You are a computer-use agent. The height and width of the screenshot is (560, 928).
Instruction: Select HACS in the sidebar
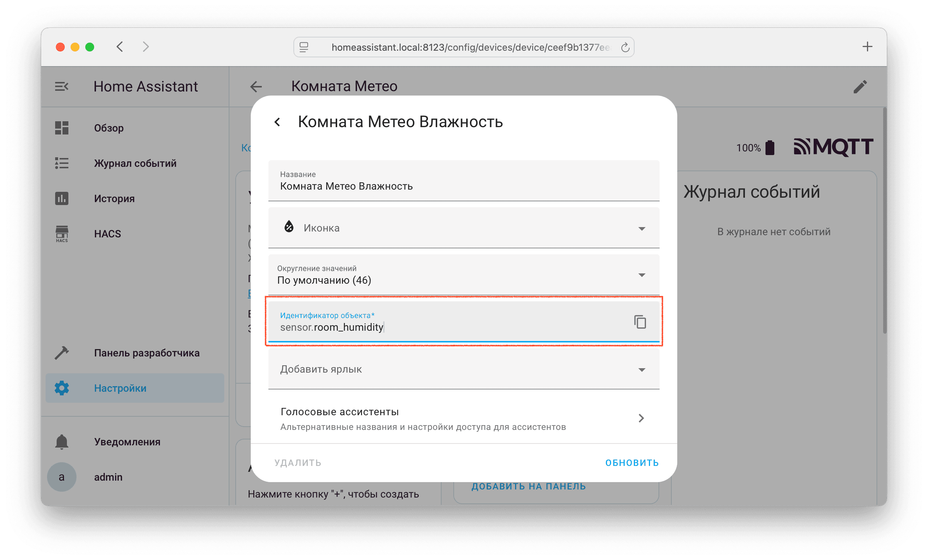point(107,234)
